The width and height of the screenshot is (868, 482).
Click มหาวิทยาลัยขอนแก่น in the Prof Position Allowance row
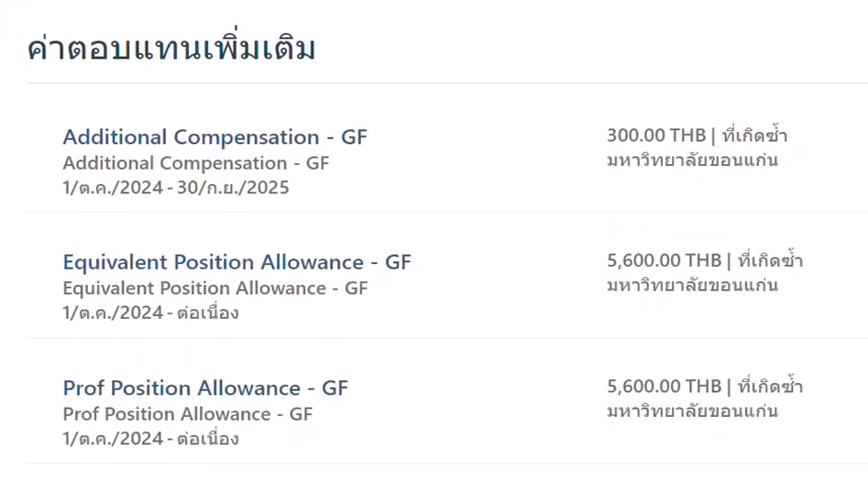(x=692, y=411)
